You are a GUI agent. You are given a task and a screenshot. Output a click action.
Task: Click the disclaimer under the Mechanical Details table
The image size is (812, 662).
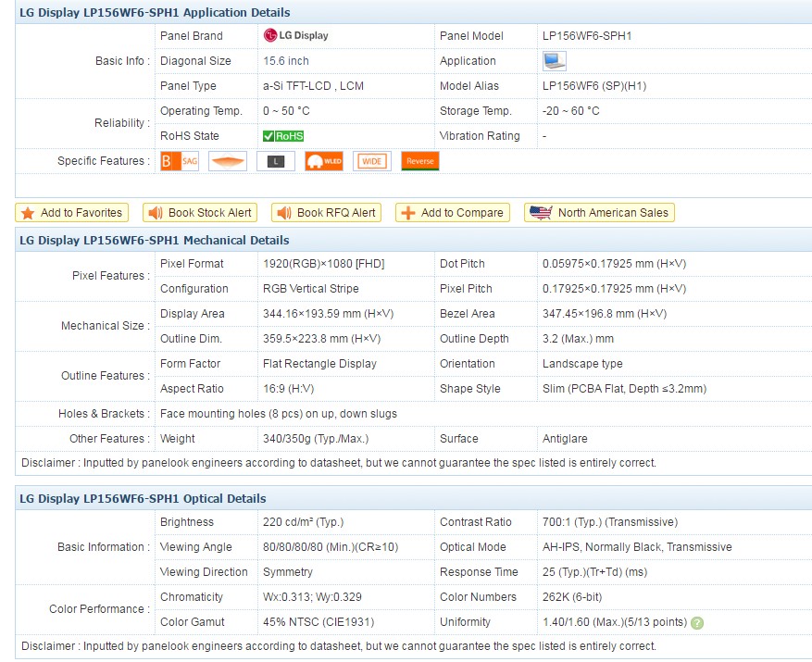[339, 463]
